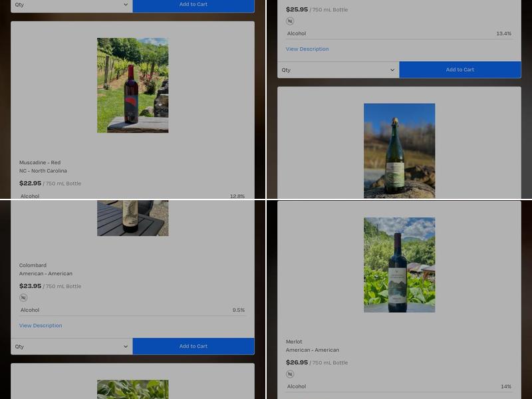532x399 pixels.
Task: Expand the Qty dropdown above the Muscadine card
Action: coord(72,5)
